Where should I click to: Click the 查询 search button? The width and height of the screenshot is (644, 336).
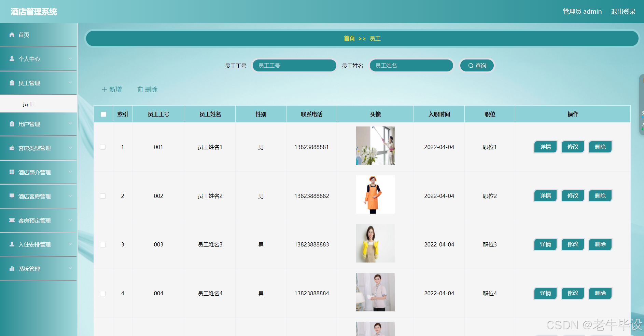477,66
